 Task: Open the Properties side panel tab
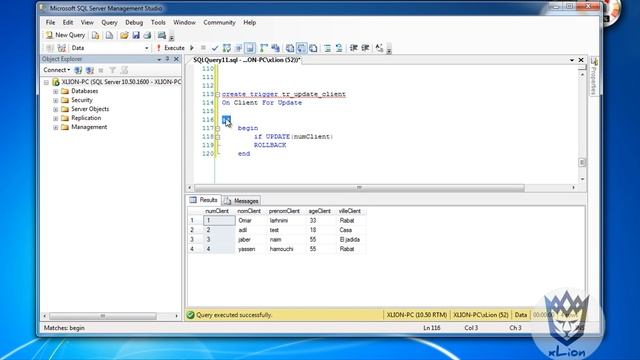point(593,76)
